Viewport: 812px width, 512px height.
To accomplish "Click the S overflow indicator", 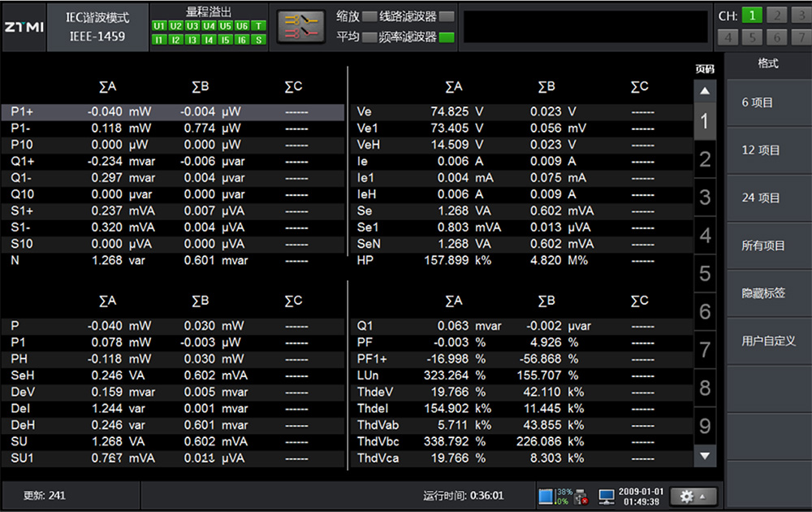I will click(258, 40).
